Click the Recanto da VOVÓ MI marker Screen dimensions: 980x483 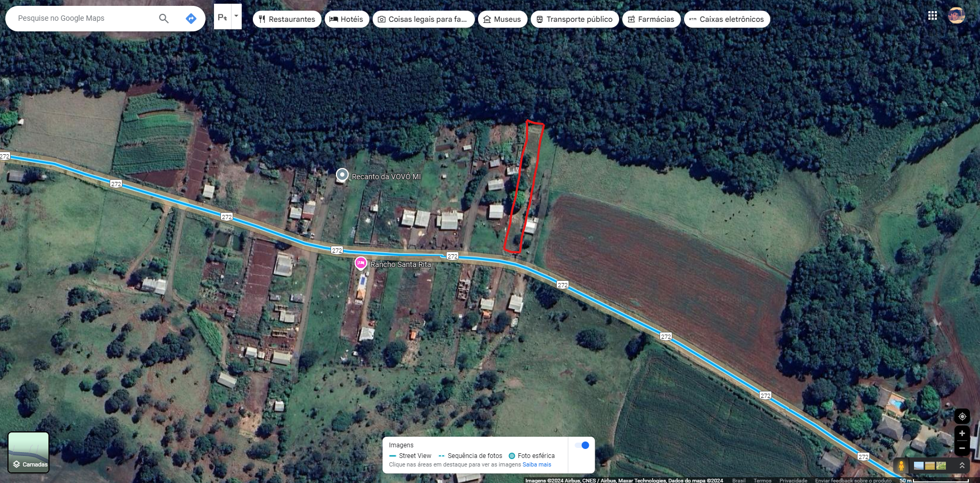[x=342, y=175]
